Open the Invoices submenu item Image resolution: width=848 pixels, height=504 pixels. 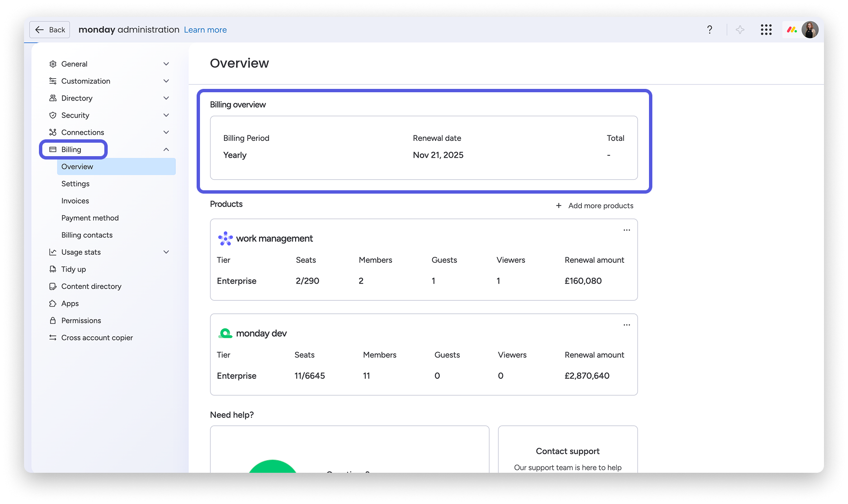[75, 201]
